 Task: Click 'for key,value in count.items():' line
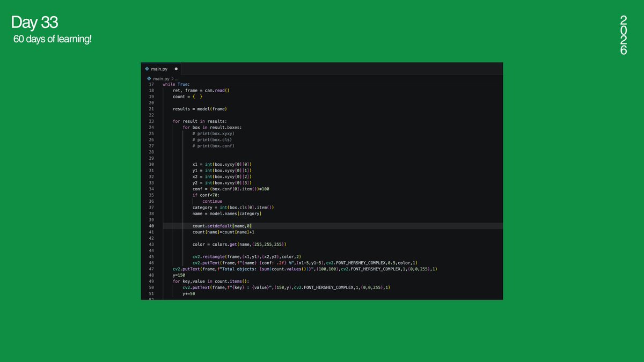(210, 282)
